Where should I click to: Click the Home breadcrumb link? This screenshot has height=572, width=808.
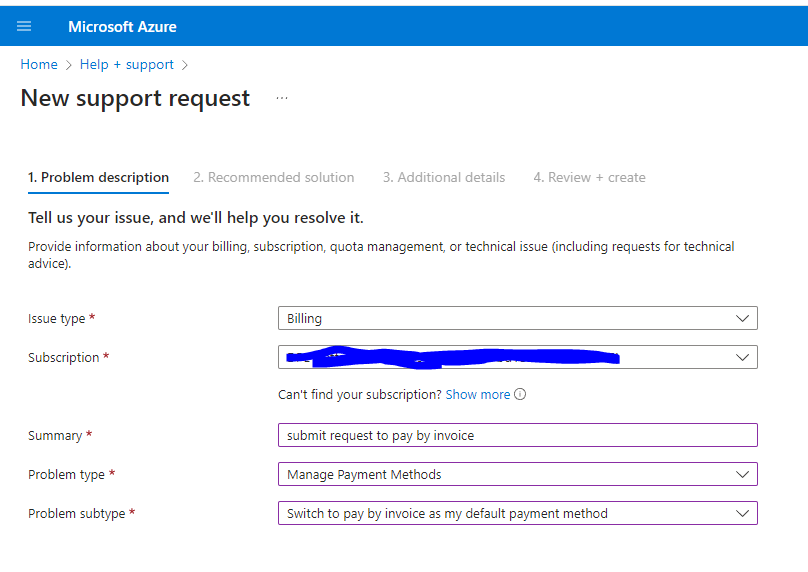tap(39, 64)
